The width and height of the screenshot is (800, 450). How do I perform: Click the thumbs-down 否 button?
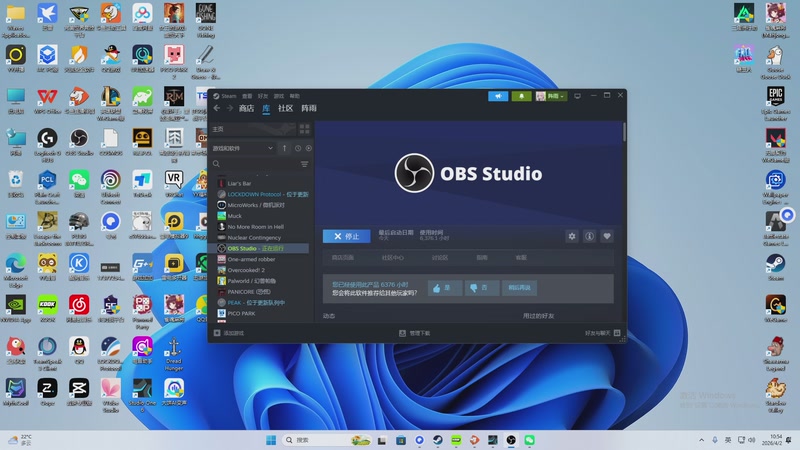pyautogui.click(x=481, y=288)
